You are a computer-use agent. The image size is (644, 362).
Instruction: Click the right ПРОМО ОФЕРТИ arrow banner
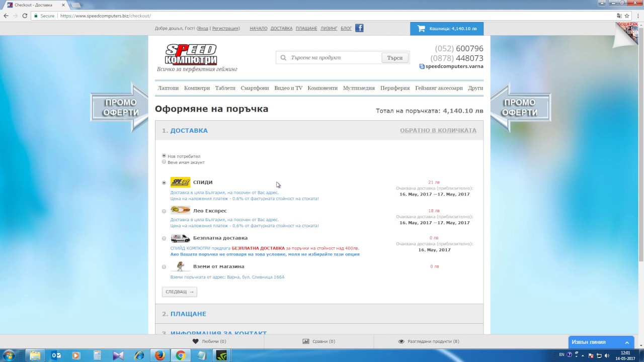coord(520,107)
